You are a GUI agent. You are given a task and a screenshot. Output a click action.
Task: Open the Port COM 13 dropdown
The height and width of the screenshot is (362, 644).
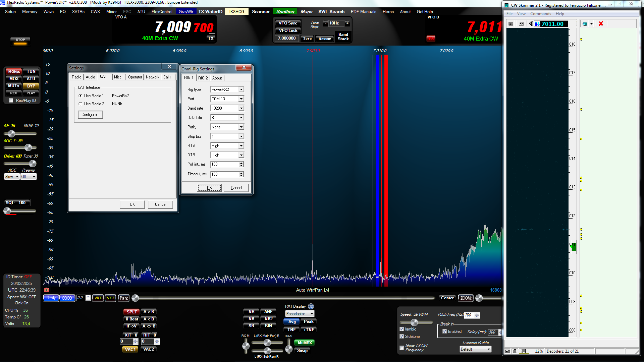[241, 99]
